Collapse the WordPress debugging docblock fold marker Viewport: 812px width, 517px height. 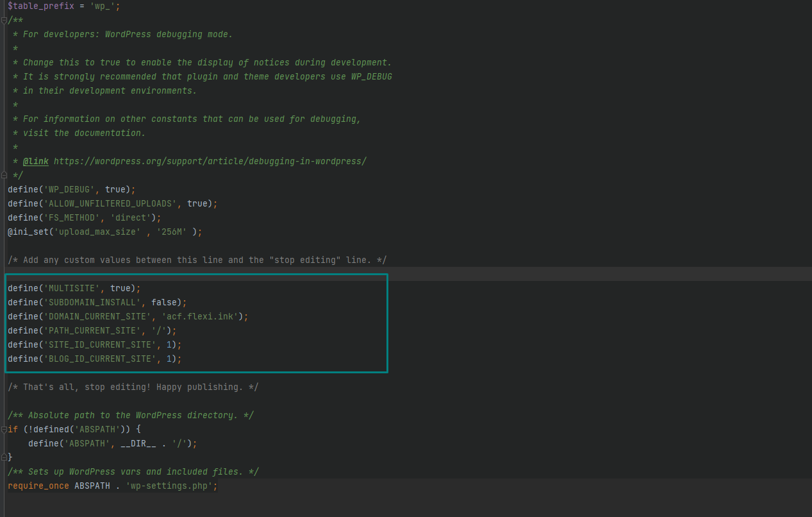point(4,20)
